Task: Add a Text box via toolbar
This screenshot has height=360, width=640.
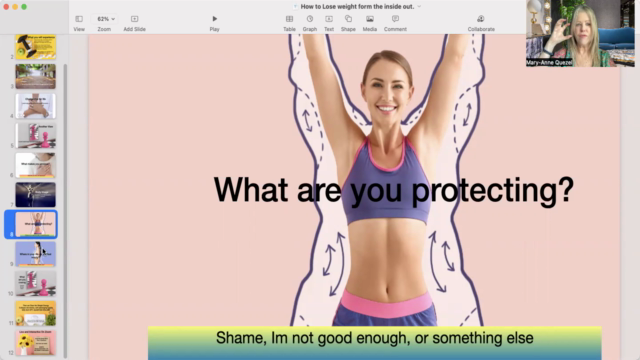Action: click(x=329, y=19)
